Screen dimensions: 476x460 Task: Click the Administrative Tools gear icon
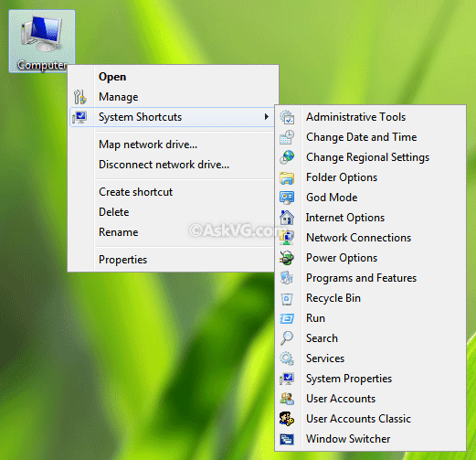[287, 117]
